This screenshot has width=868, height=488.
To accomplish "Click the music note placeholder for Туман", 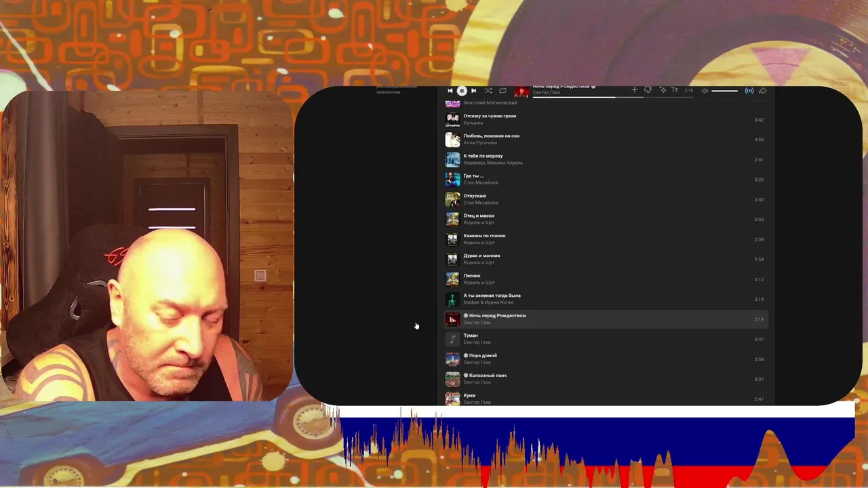I will click(452, 339).
